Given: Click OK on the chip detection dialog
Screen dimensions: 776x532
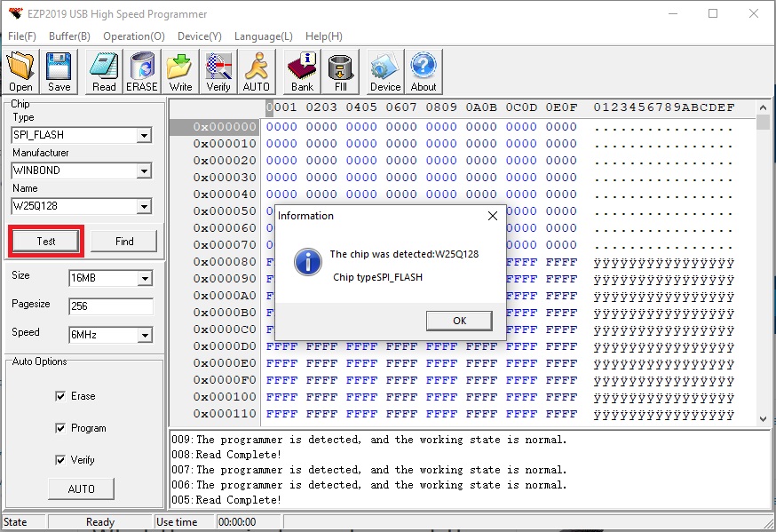Looking at the screenshot, I should [x=459, y=321].
